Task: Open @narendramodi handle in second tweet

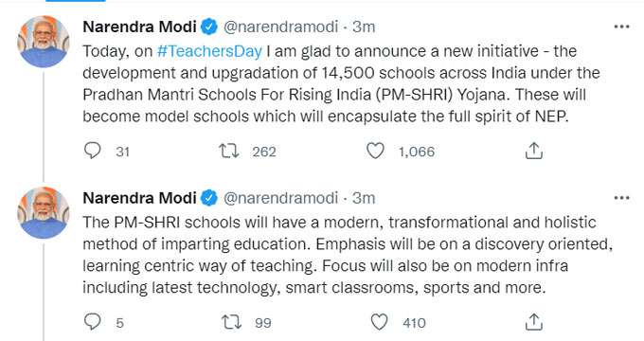Action: point(280,198)
